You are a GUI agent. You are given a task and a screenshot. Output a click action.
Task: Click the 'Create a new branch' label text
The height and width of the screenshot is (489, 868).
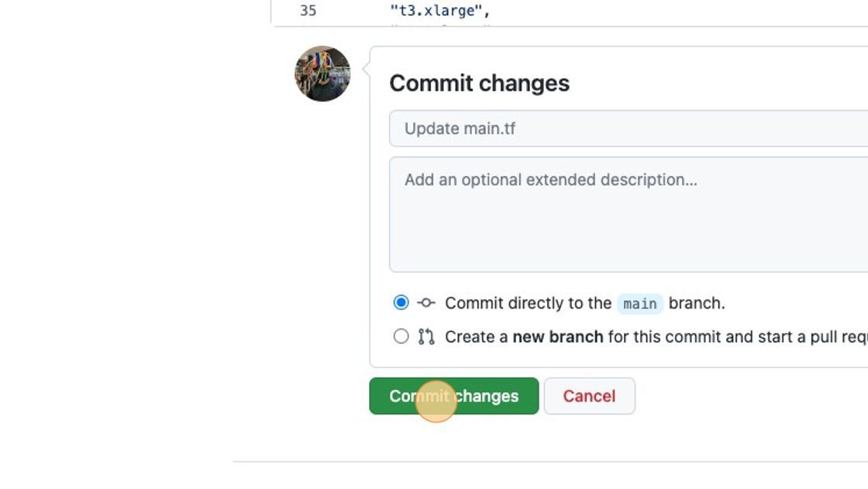(x=524, y=336)
